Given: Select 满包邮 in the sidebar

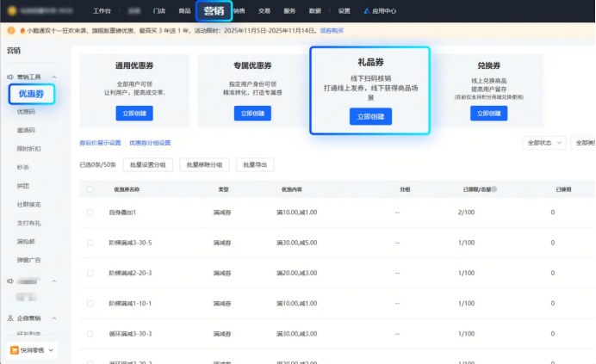Looking at the screenshot, I should (x=26, y=241).
